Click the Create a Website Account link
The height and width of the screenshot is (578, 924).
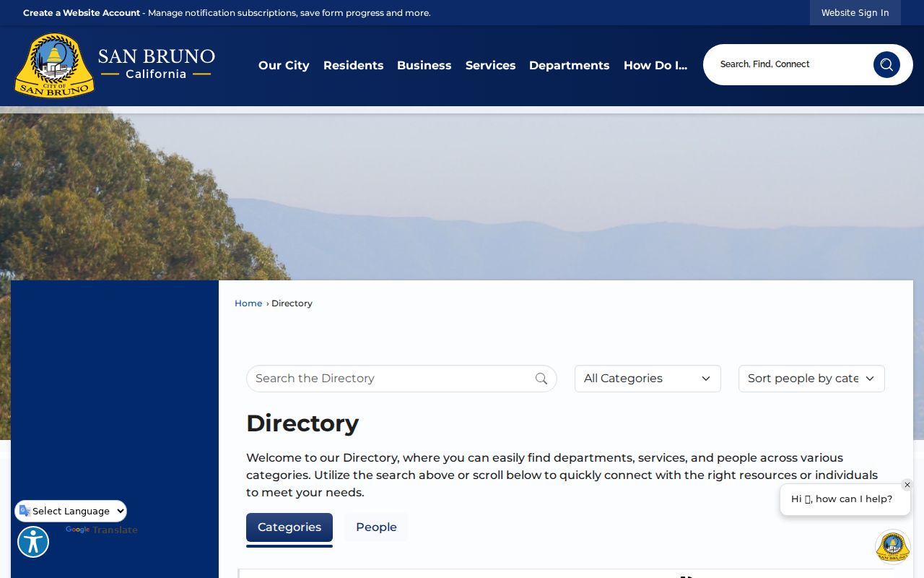[x=82, y=13]
